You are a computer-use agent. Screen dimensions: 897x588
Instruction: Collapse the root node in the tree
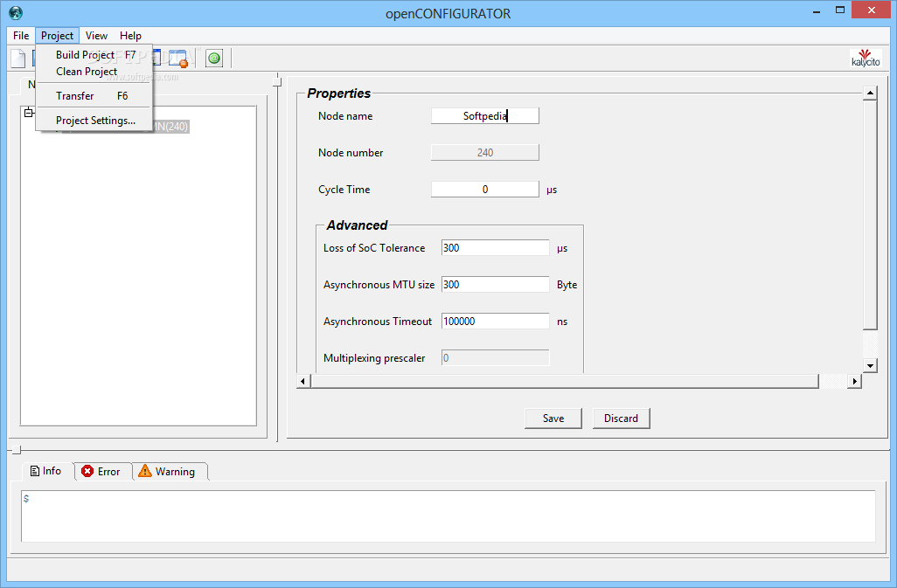[29, 113]
